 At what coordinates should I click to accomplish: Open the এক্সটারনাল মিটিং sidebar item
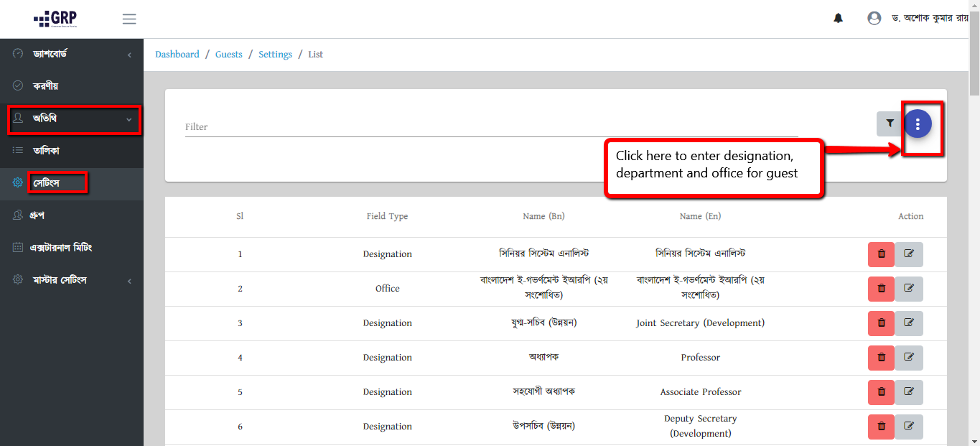pyautogui.click(x=72, y=248)
